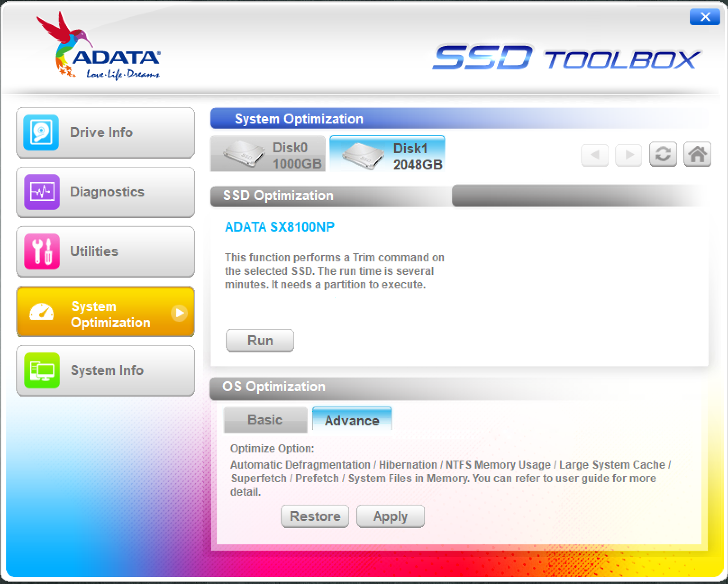The image size is (728, 584).
Task: Go to the home screen icon
Action: click(x=697, y=155)
